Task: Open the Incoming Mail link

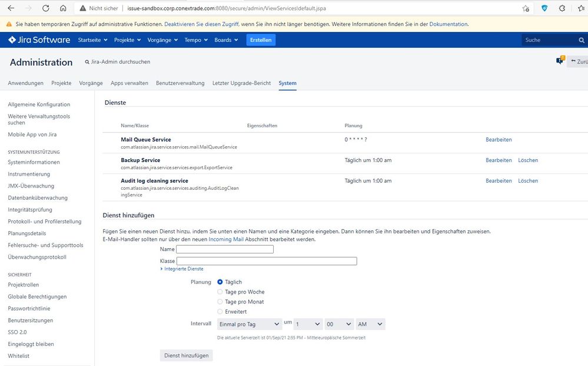Action: click(226, 239)
